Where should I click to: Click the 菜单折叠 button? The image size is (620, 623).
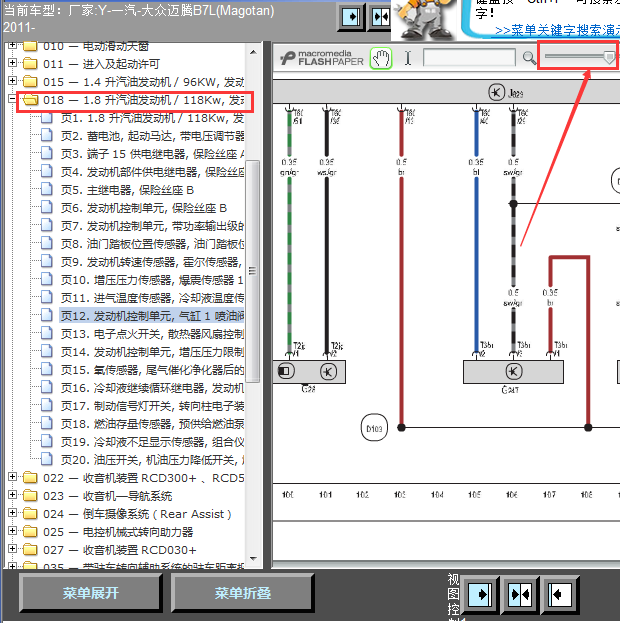(x=243, y=593)
